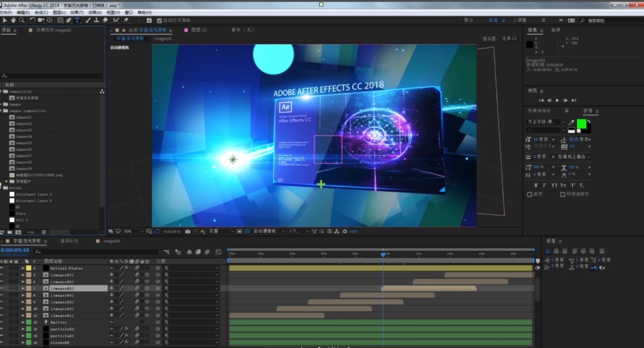Toggle motion blur switch on [images04]

pos(137,295)
